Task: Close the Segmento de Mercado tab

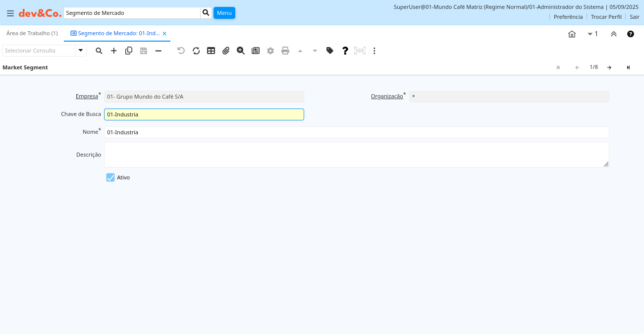Action: click(164, 34)
